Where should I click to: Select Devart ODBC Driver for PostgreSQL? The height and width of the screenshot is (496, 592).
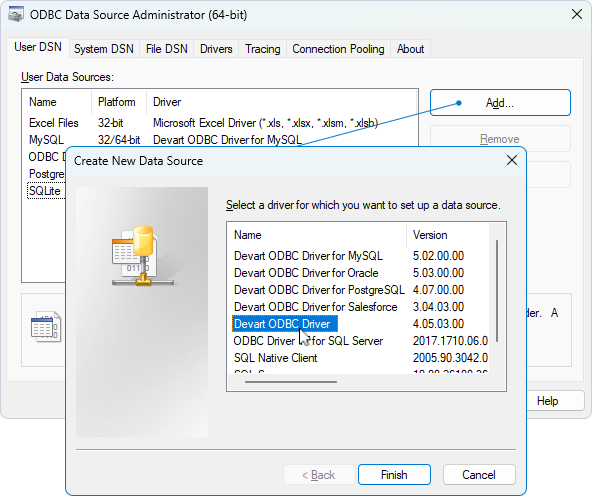point(319,290)
